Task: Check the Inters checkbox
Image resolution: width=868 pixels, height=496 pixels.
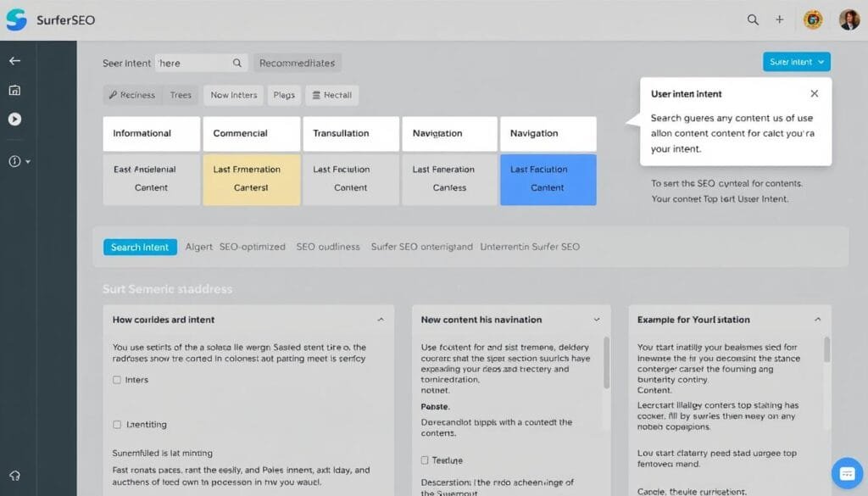Action: [117, 380]
